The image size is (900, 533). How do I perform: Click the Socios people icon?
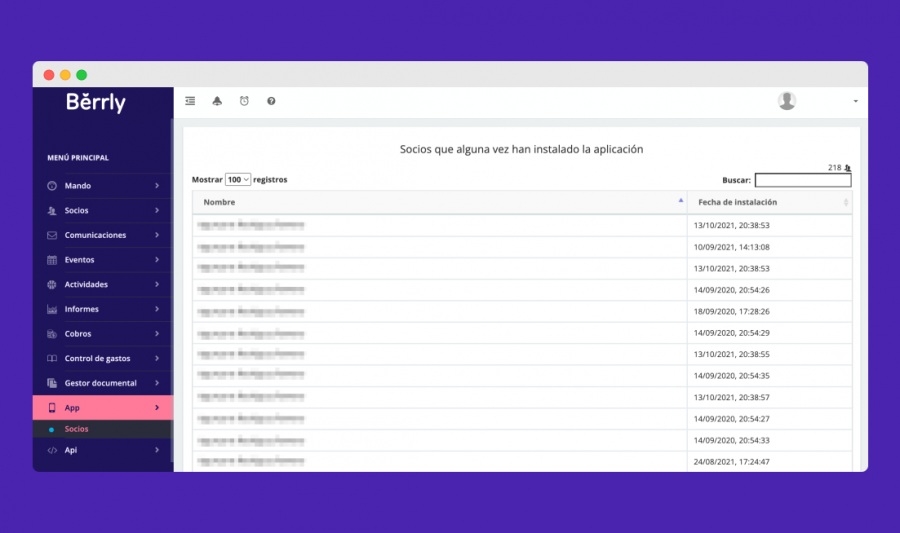[52, 211]
